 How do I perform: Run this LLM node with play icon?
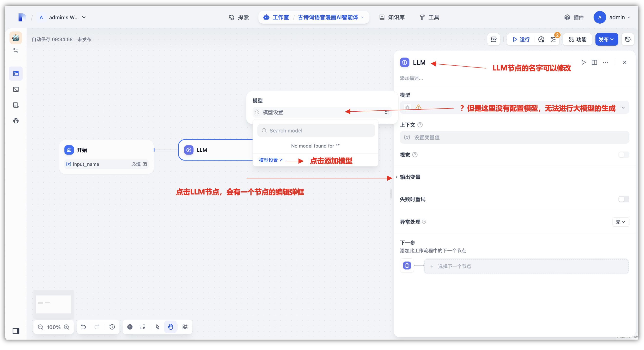coord(583,62)
